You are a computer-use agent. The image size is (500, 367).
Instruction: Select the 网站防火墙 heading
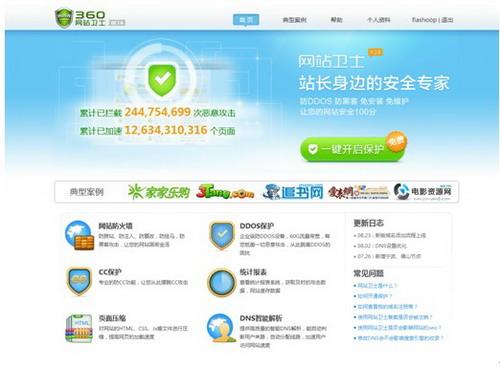point(115,226)
